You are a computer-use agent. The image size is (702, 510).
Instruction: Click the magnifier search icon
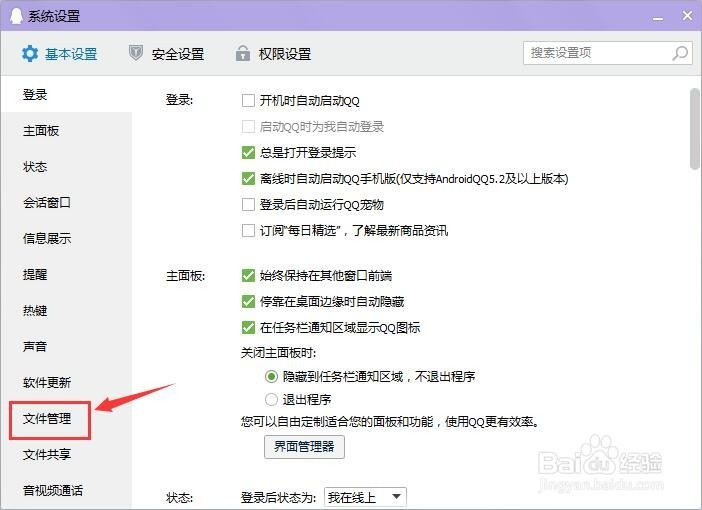[680, 53]
